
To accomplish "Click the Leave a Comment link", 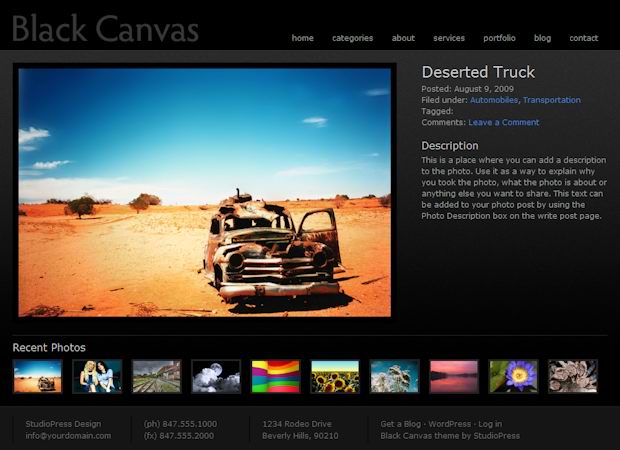I will pyautogui.click(x=503, y=122).
